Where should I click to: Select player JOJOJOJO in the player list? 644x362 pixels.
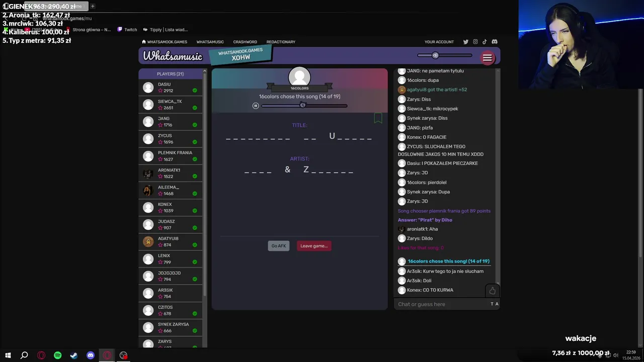[x=171, y=276]
